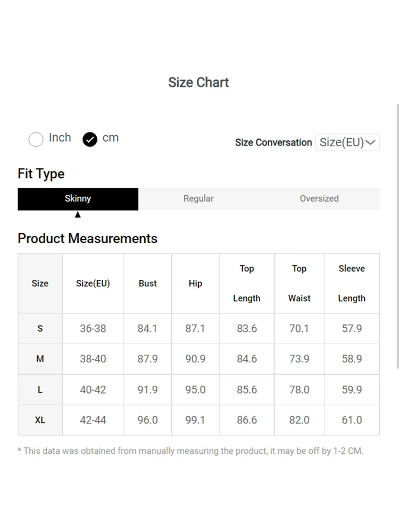Screen dimensions: 399x532
Task: Click the vertical scrollbar on right edge
Action: tap(397, 234)
